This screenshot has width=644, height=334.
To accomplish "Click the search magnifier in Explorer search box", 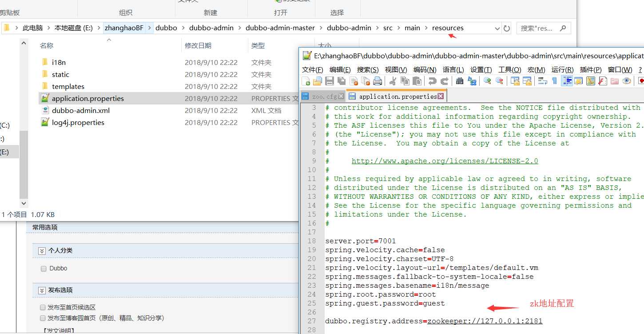I will (563, 28).
